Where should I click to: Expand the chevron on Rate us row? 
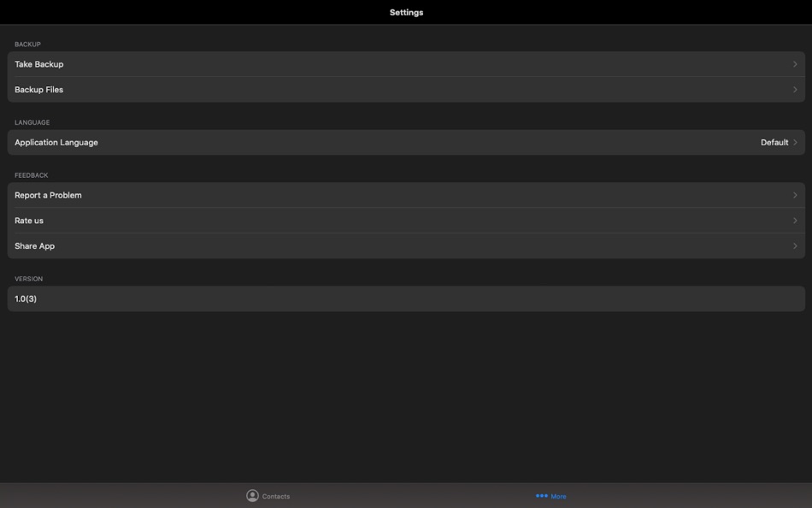click(x=795, y=221)
